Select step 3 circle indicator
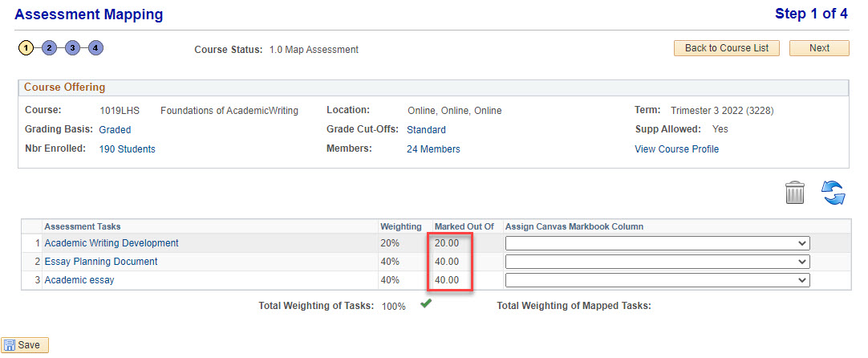Image resolution: width=868 pixels, height=358 pixels. 72,48
